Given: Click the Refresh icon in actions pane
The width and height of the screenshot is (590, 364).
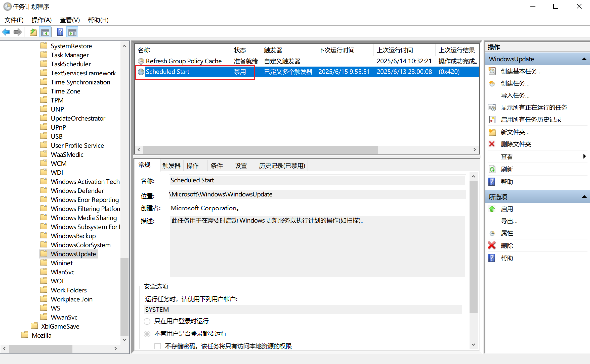Looking at the screenshot, I should [x=492, y=169].
